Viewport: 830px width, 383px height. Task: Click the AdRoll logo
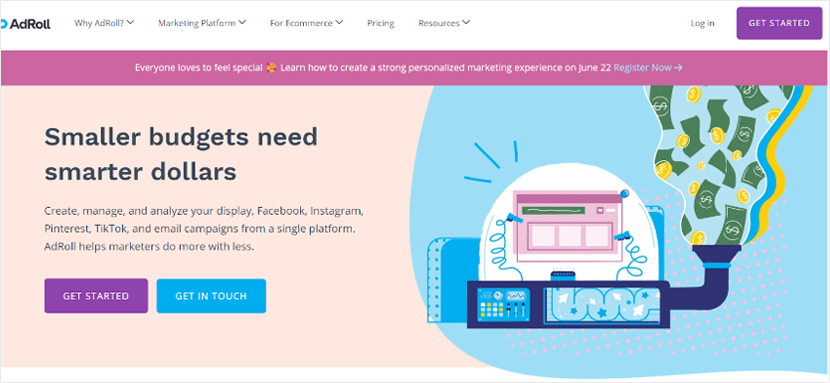[x=25, y=23]
